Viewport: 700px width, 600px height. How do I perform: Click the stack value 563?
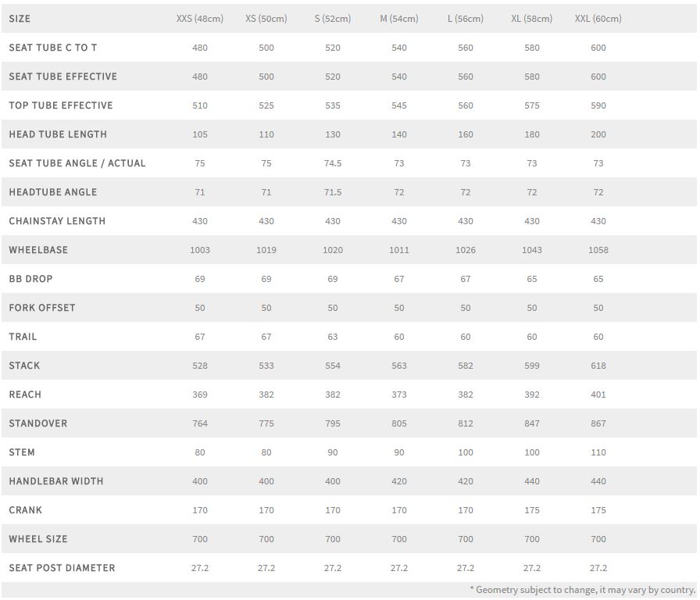pyautogui.click(x=399, y=366)
